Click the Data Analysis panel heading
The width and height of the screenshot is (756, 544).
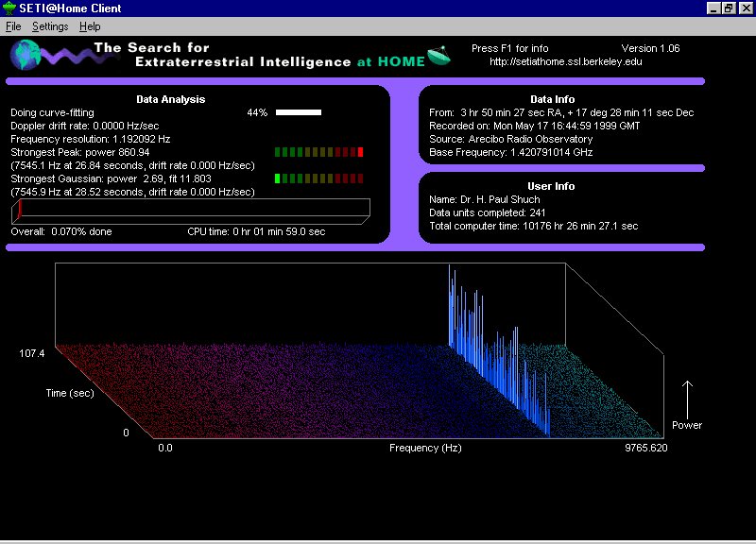tap(170, 99)
